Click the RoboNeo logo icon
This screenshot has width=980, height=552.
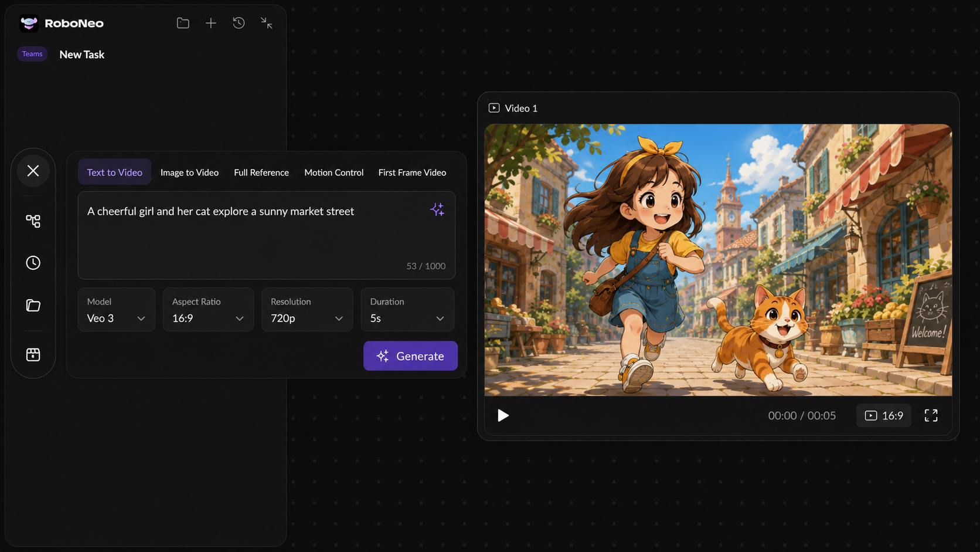coord(29,23)
